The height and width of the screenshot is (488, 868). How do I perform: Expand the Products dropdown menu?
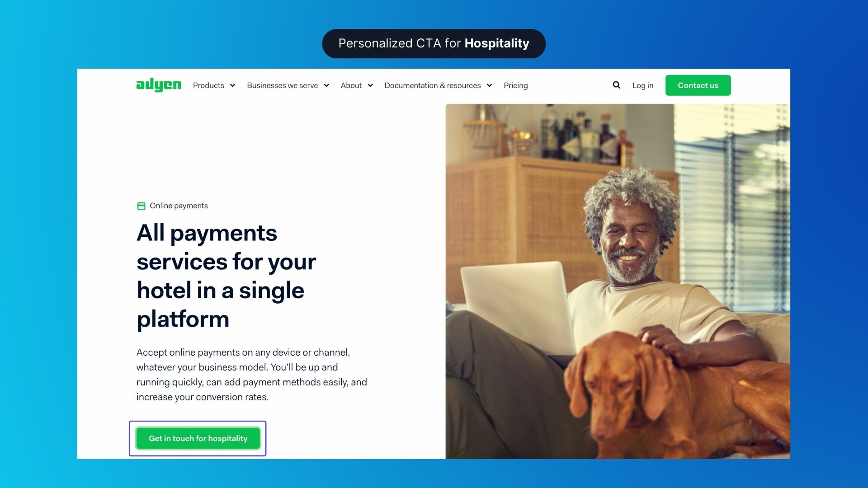tap(213, 85)
